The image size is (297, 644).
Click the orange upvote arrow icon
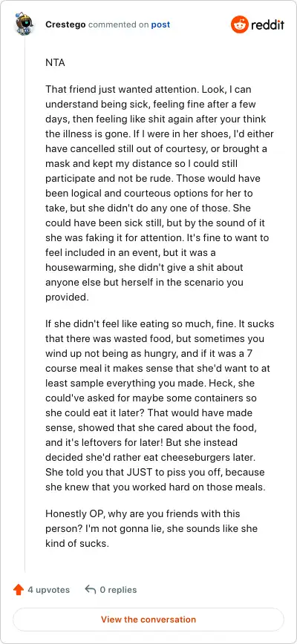(18, 590)
